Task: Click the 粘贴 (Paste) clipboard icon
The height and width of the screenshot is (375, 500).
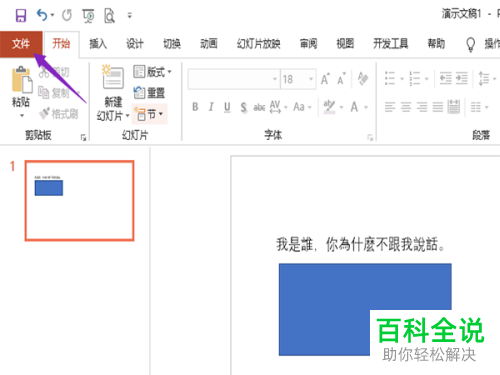Action: pyautogui.click(x=22, y=80)
